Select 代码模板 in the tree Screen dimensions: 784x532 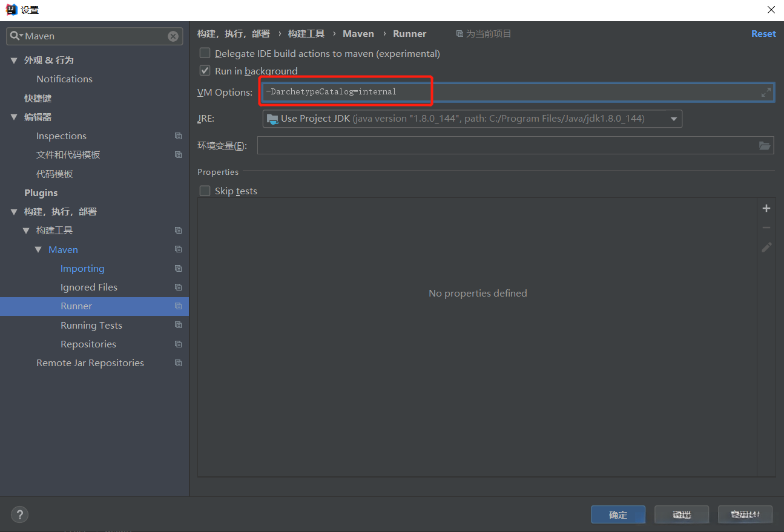(x=54, y=174)
